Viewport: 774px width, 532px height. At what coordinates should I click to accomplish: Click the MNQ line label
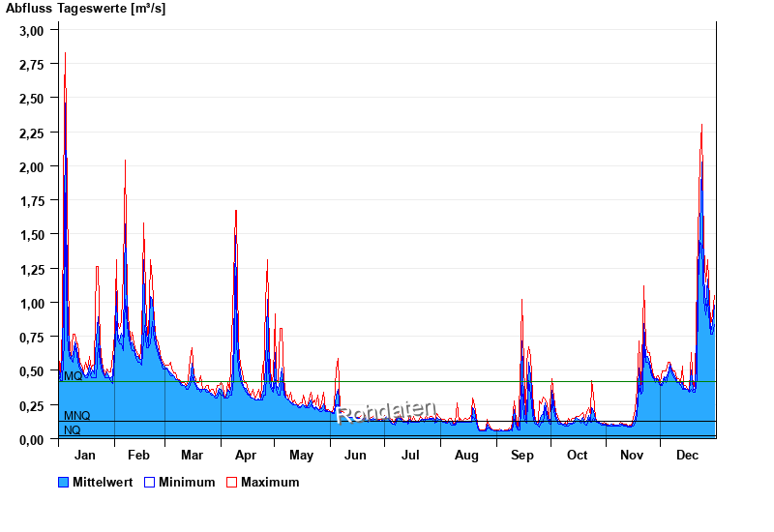click(76, 415)
